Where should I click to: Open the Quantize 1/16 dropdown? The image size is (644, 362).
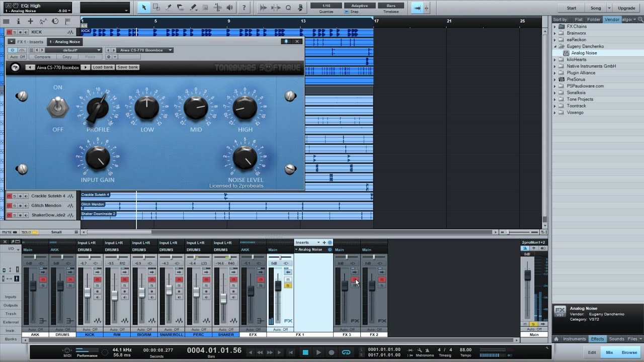pyautogui.click(x=326, y=6)
